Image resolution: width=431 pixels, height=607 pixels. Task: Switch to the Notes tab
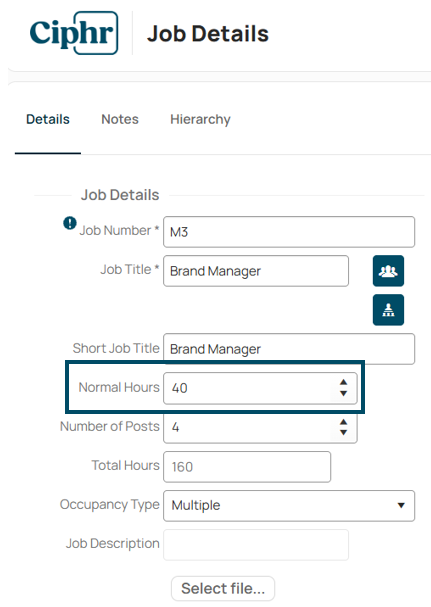click(120, 119)
